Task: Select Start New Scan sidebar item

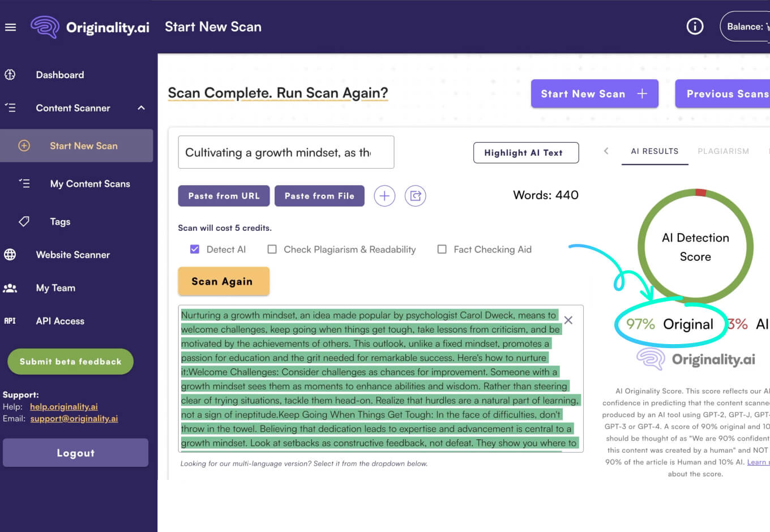Action: [76, 146]
